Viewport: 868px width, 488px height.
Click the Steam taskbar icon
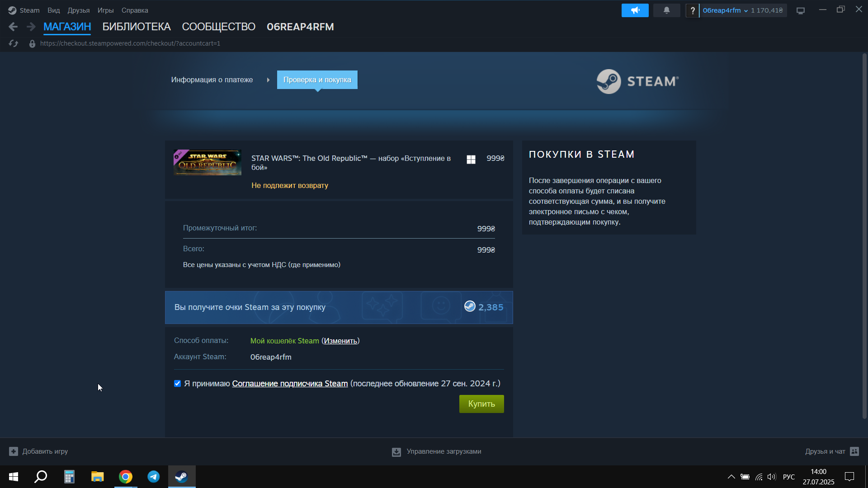pos(182,477)
